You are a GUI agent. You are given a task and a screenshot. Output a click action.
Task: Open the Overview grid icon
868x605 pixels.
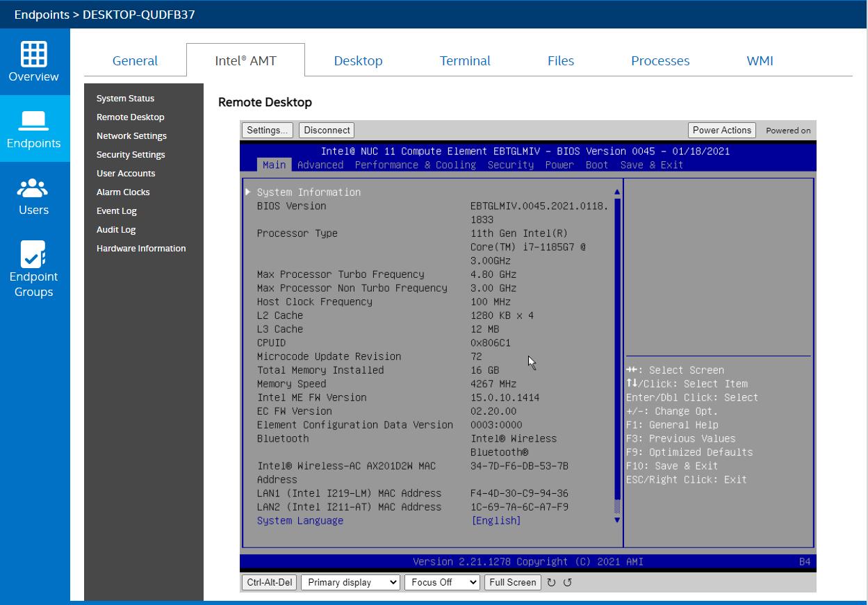[x=33, y=53]
